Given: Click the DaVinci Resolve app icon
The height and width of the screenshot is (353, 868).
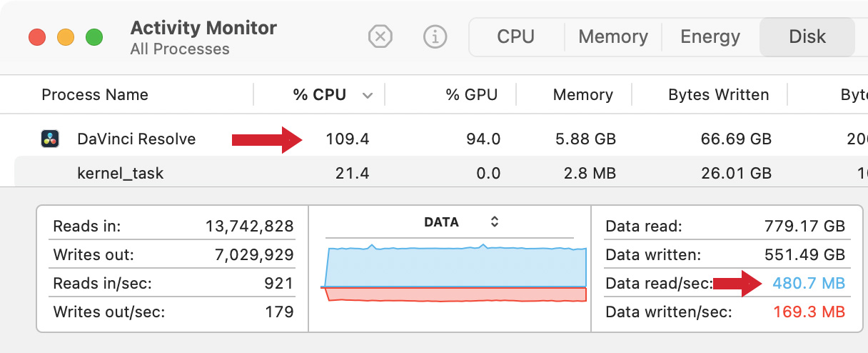Looking at the screenshot, I should click(51, 139).
